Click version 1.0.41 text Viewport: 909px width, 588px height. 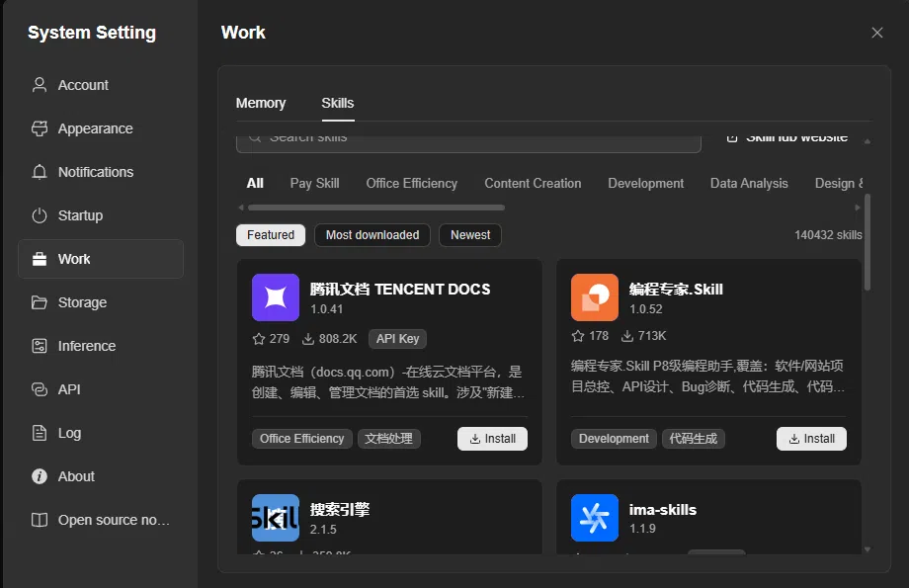[326, 309]
